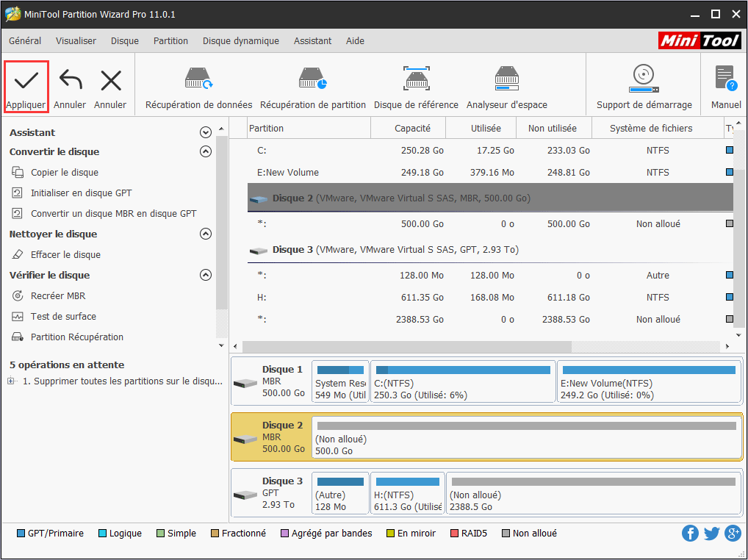
Task: Sort by the Capacité column header
Action: point(409,129)
